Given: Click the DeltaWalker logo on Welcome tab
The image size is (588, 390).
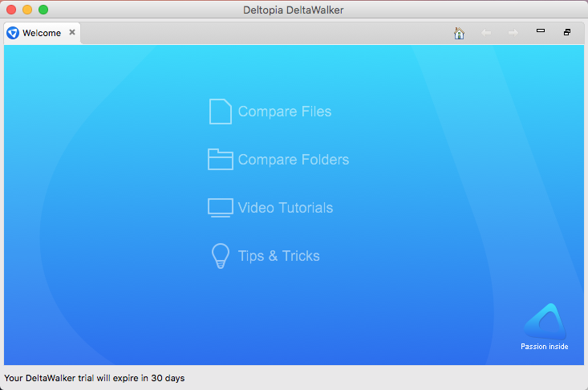Looking at the screenshot, I should [13, 33].
